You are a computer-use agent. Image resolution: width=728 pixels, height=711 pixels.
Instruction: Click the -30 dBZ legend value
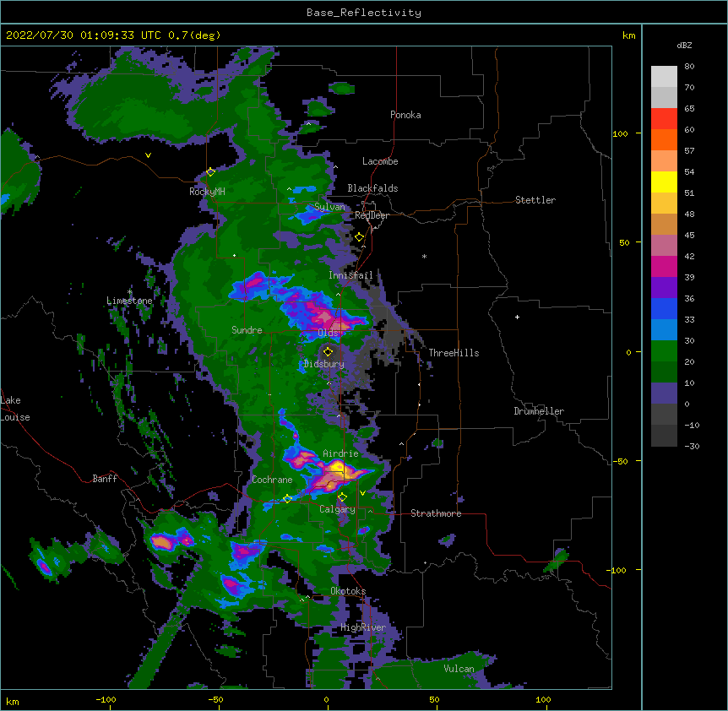692,446
